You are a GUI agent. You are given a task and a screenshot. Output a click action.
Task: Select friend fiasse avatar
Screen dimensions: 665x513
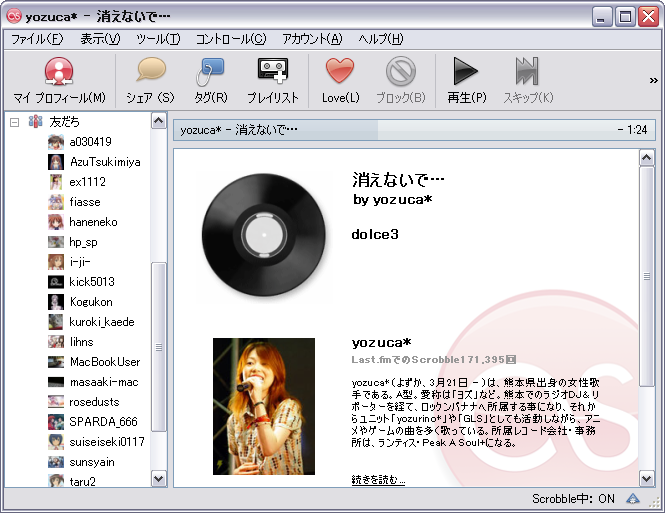(56, 202)
